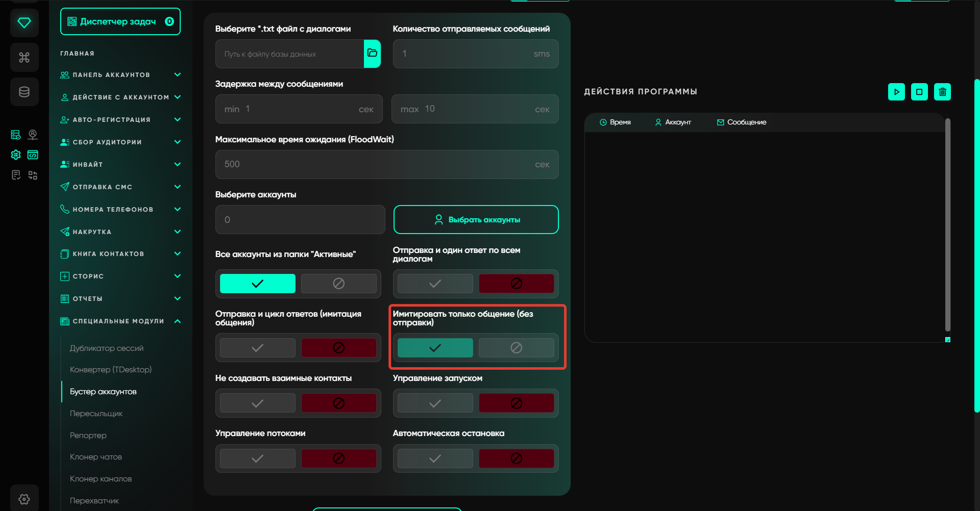Start the program with play icon
This screenshot has width=980, height=511.
(896, 92)
